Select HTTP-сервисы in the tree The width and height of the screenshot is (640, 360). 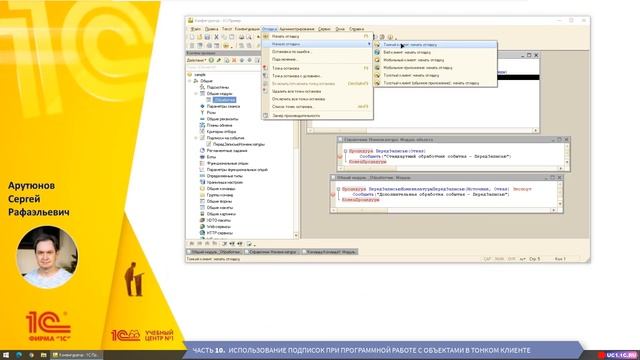219,233
